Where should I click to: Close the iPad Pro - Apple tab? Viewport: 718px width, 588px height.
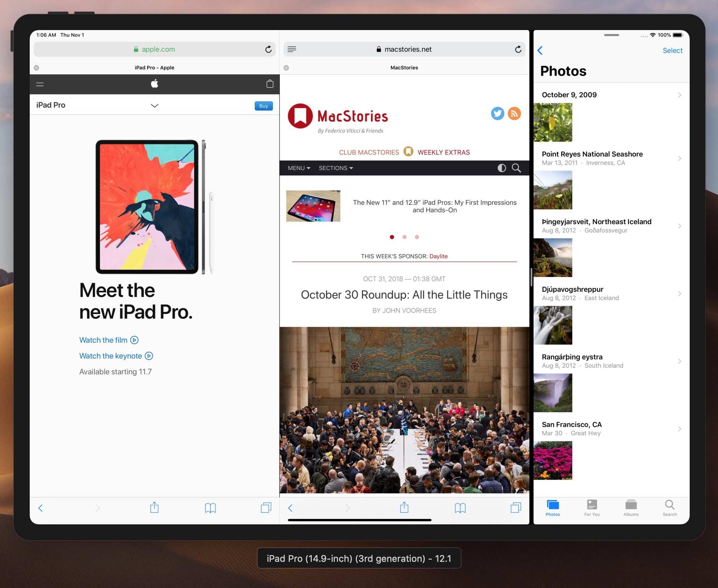tap(36, 68)
